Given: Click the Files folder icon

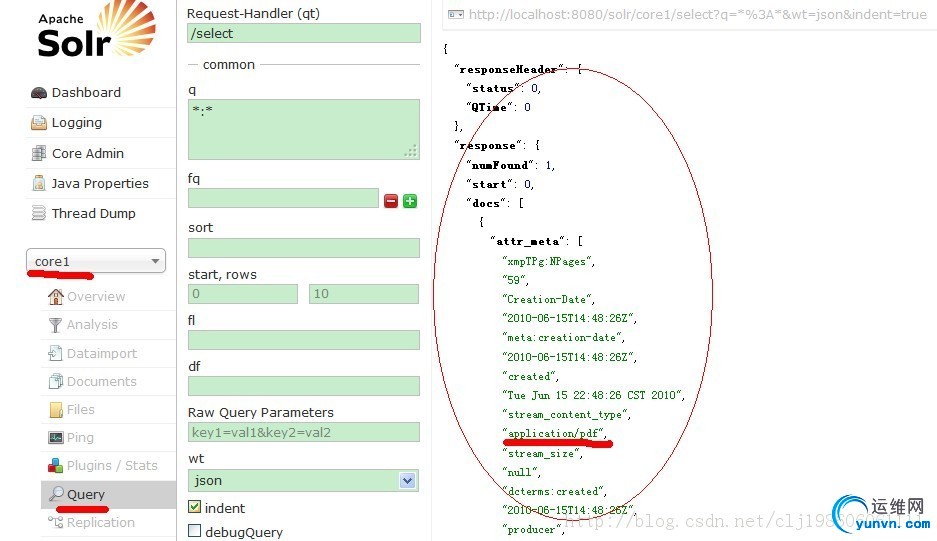Looking at the screenshot, I should 56,409.
